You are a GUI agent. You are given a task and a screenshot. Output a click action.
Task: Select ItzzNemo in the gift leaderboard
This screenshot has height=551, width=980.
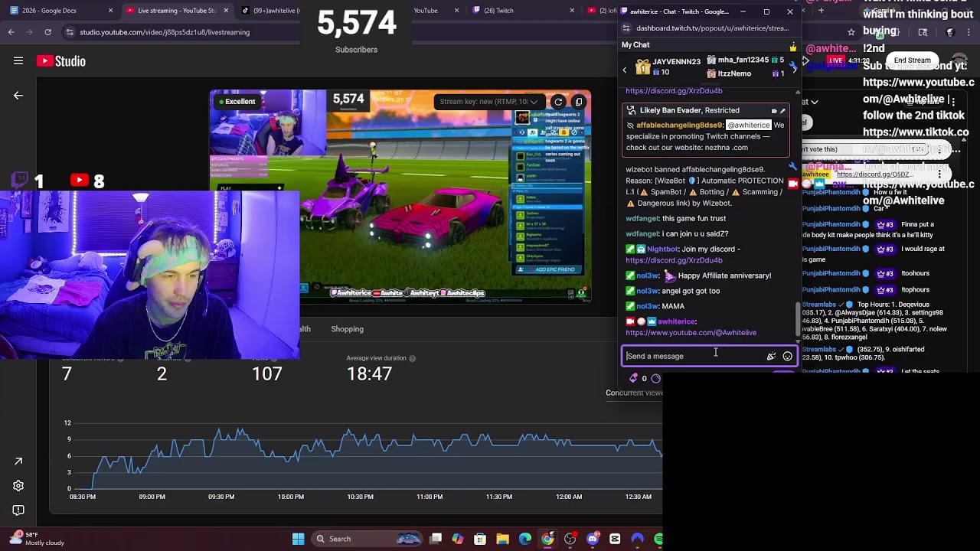(x=744, y=73)
